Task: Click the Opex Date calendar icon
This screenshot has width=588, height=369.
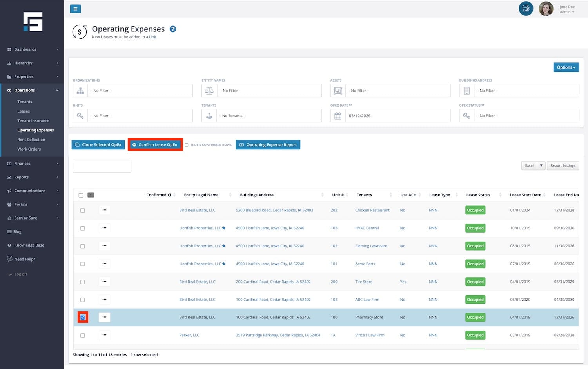Action: [338, 116]
